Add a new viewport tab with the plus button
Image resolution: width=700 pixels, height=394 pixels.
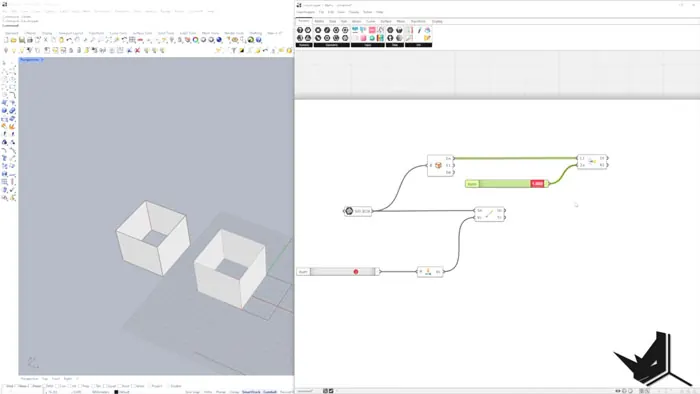click(77, 378)
